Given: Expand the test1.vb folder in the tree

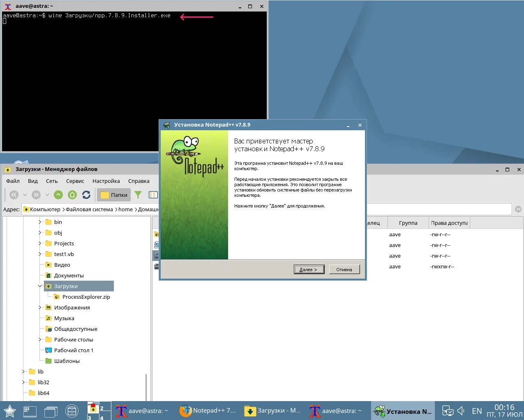Looking at the screenshot, I should (x=40, y=254).
